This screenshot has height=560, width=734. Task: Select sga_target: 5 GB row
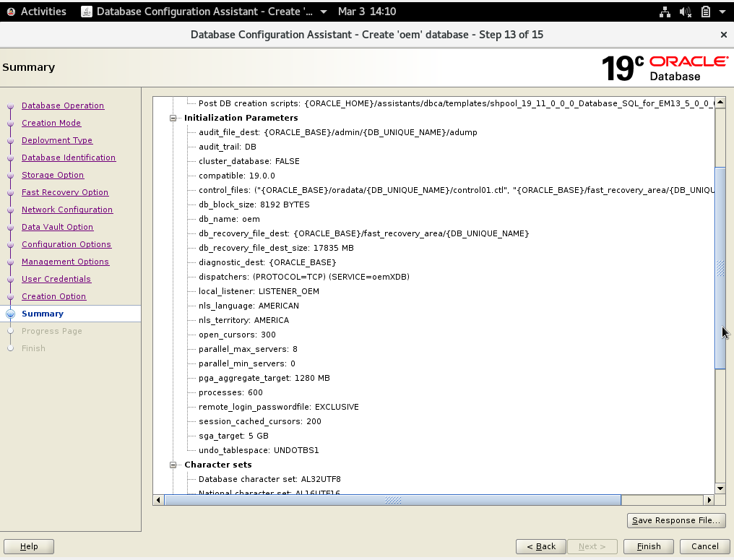point(233,436)
